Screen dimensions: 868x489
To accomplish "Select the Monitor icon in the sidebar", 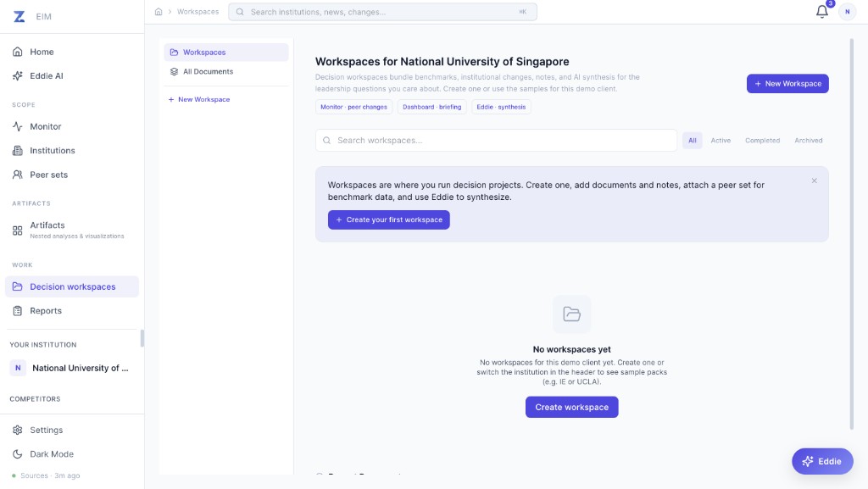I will click(18, 125).
